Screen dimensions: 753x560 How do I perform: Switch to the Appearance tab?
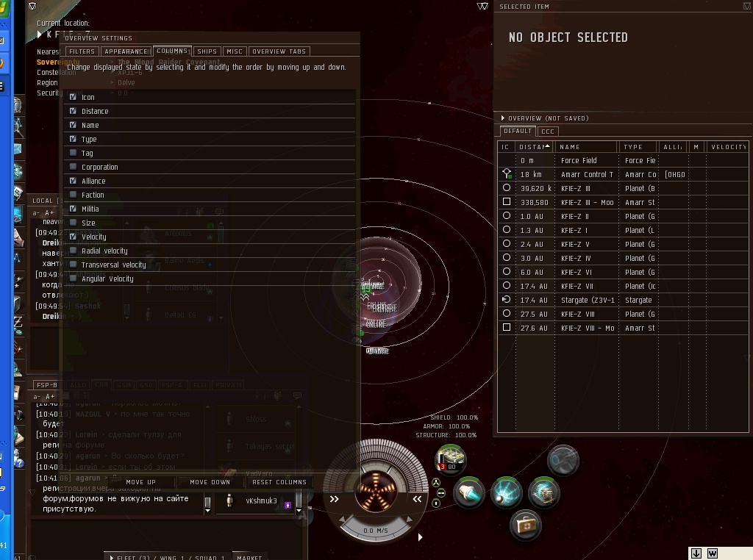pos(126,51)
